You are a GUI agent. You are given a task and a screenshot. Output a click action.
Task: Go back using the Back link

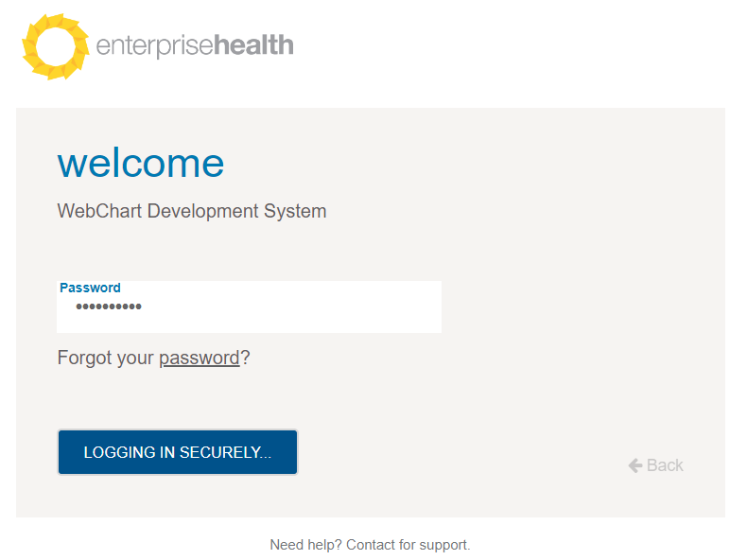[x=655, y=465]
